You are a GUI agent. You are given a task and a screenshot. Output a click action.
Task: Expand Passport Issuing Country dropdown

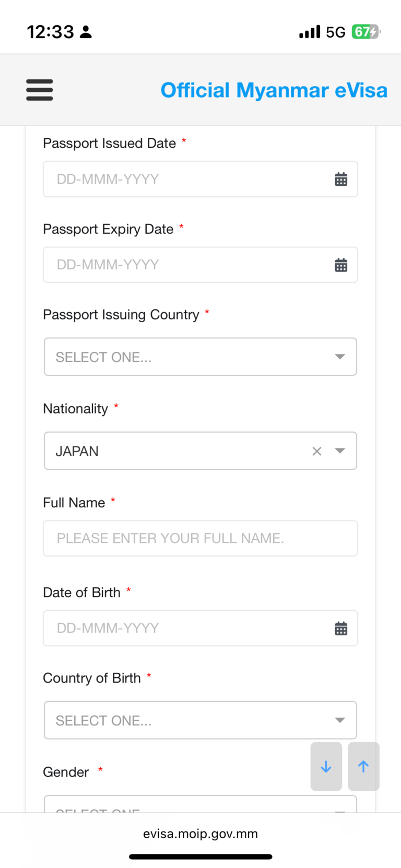[x=200, y=357]
